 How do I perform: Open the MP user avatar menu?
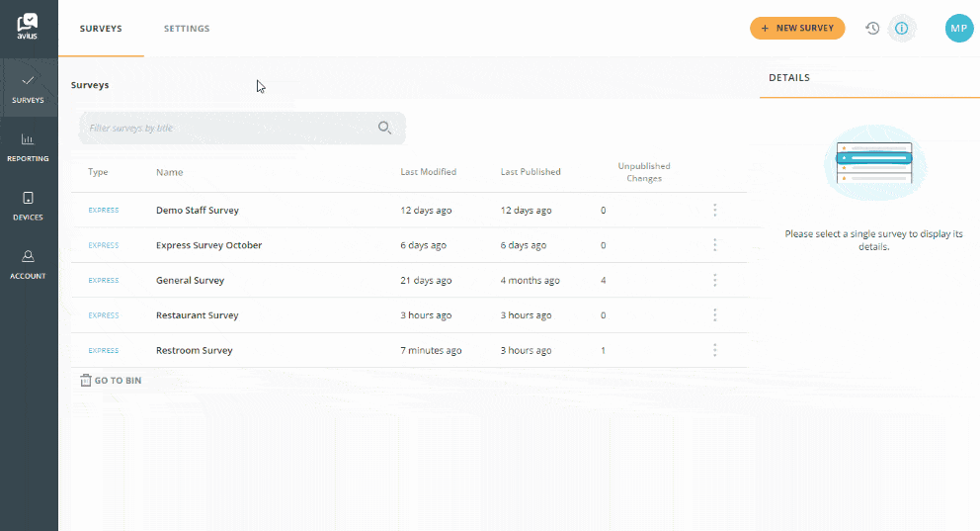(958, 29)
